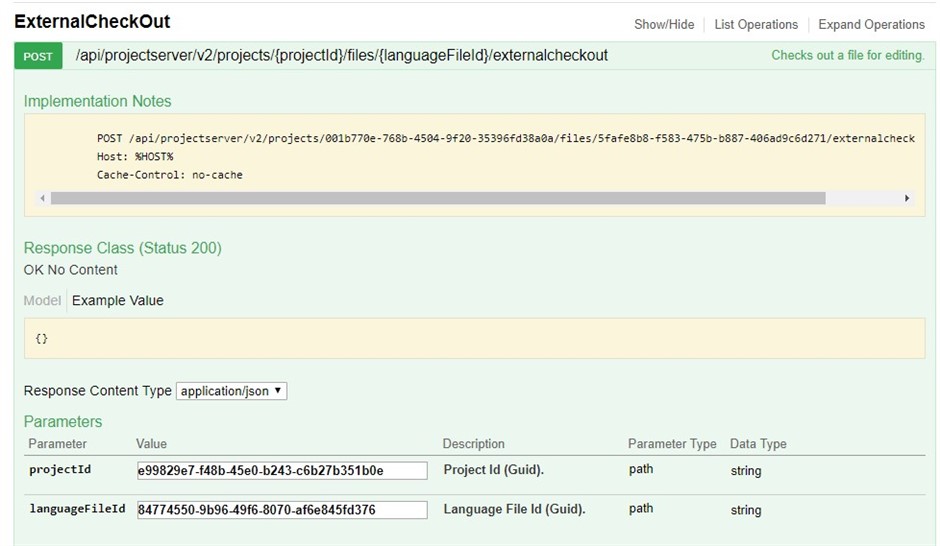This screenshot has width=940, height=546.
Task: Click the left arrow of the notes scrollbar
Action: point(42,198)
